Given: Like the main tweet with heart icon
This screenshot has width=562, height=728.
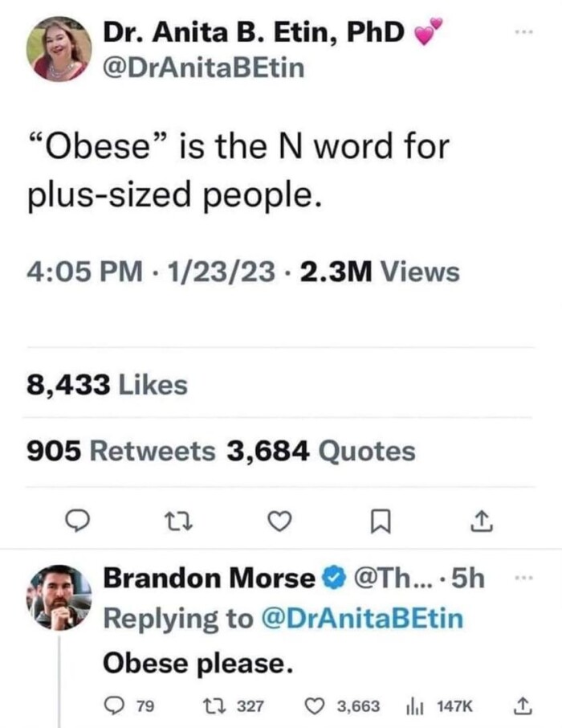Looking at the screenshot, I should [x=278, y=522].
